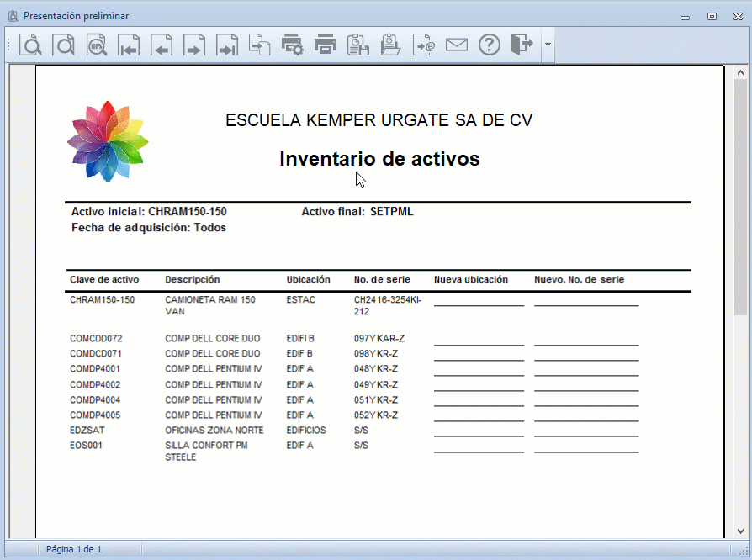752x560 pixels.
Task: Open the go-to-page icon
Action: (x=260, y=45)
